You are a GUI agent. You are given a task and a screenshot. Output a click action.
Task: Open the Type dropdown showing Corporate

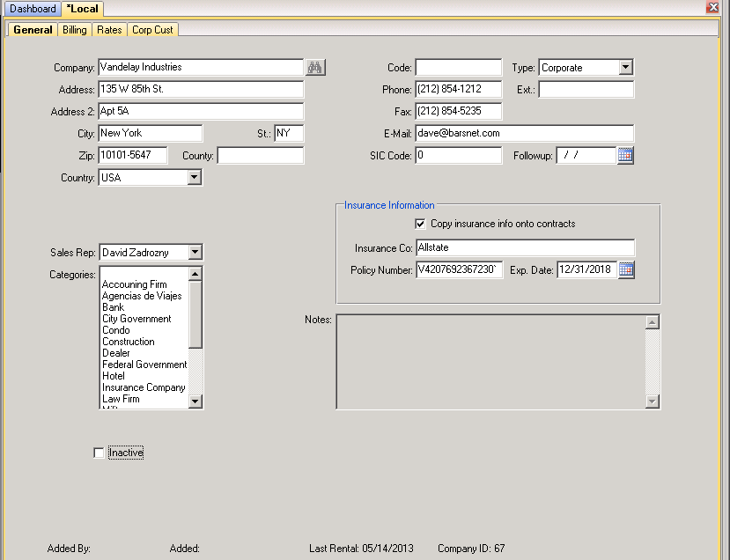[626, 67]
